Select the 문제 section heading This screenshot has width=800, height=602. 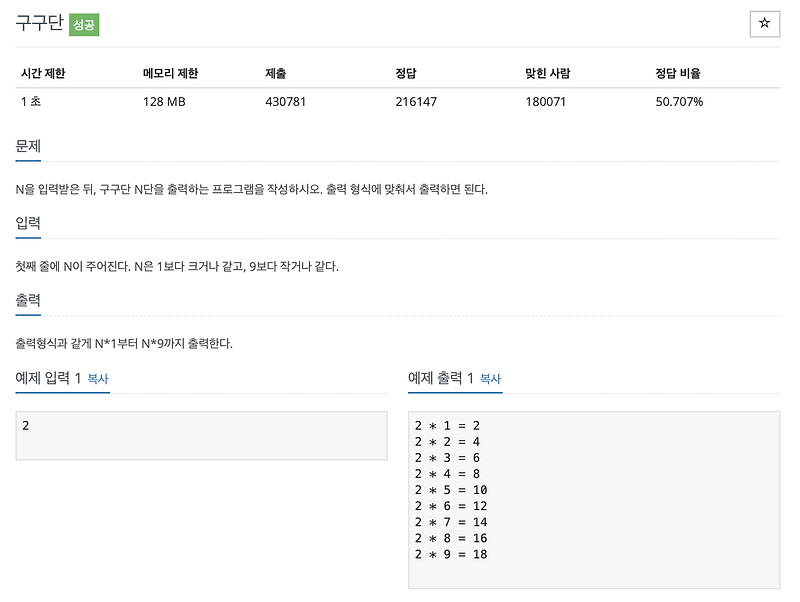pyautogui.click(x=28, y=146)
